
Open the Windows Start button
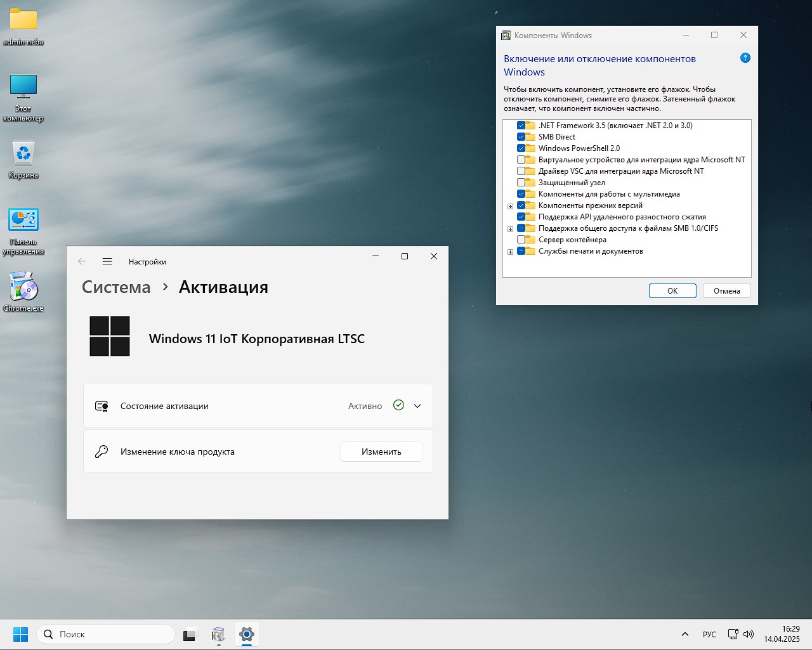click(20, 634)
